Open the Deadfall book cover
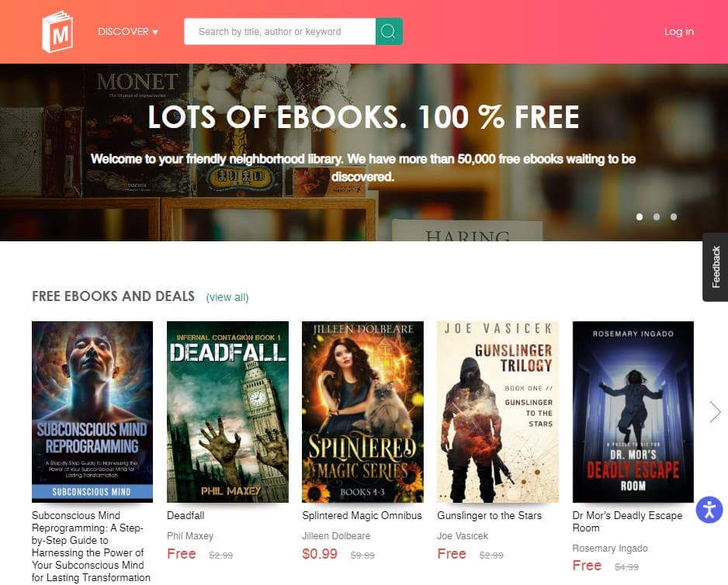This screenshot has width=728, height=585. coord(227,412)
